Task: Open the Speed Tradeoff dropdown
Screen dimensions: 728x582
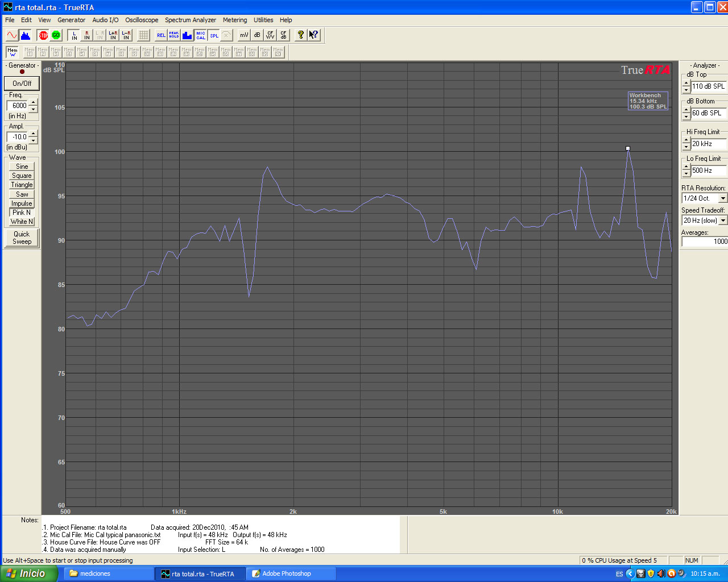Action: (x=723, y=221)
